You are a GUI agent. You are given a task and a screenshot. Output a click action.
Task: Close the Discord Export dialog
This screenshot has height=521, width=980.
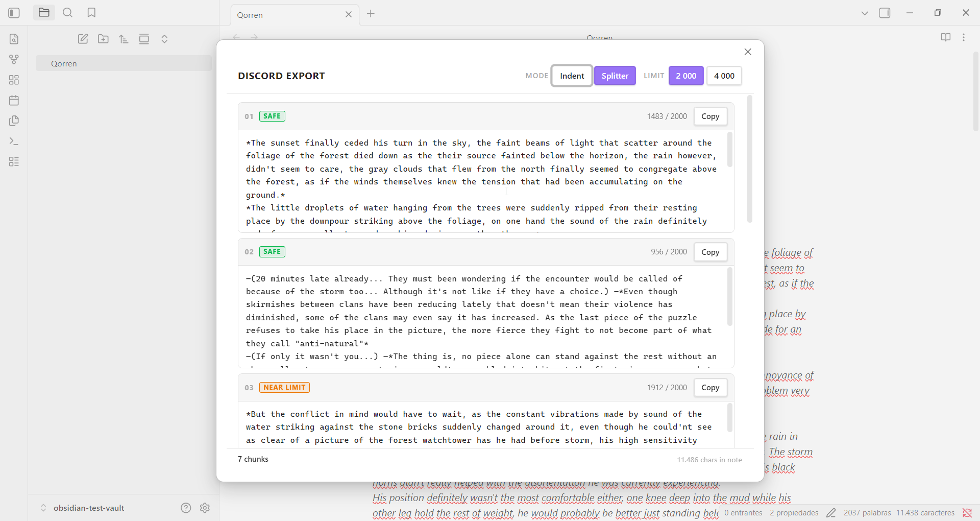click(x=748, y=52)
